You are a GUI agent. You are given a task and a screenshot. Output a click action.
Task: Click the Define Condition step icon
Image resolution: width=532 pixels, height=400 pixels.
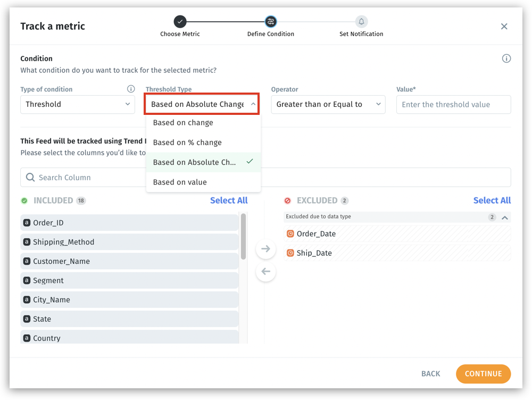271,22
